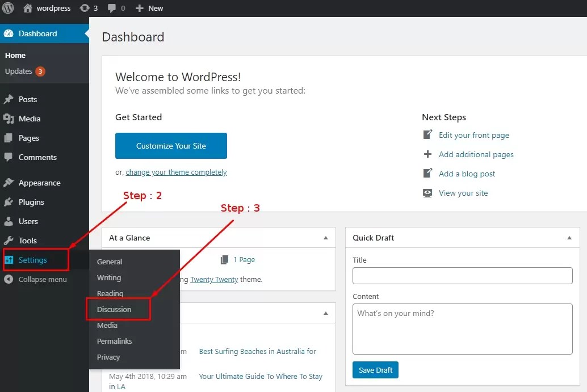Click the Dashboard gauge icon in sidebar
Image resolution: width=587 pixels, height=392 pixels.
pyautogui.click(x=8, y=33)
